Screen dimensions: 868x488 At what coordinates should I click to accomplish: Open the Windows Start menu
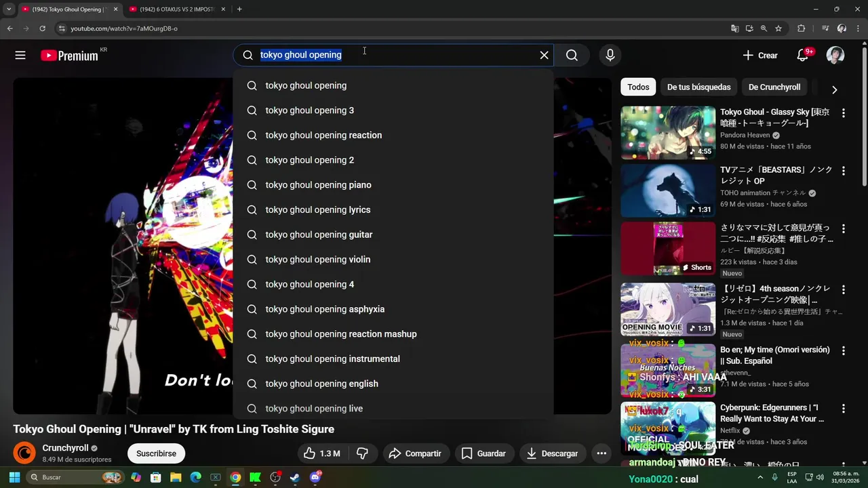[14, 477]
